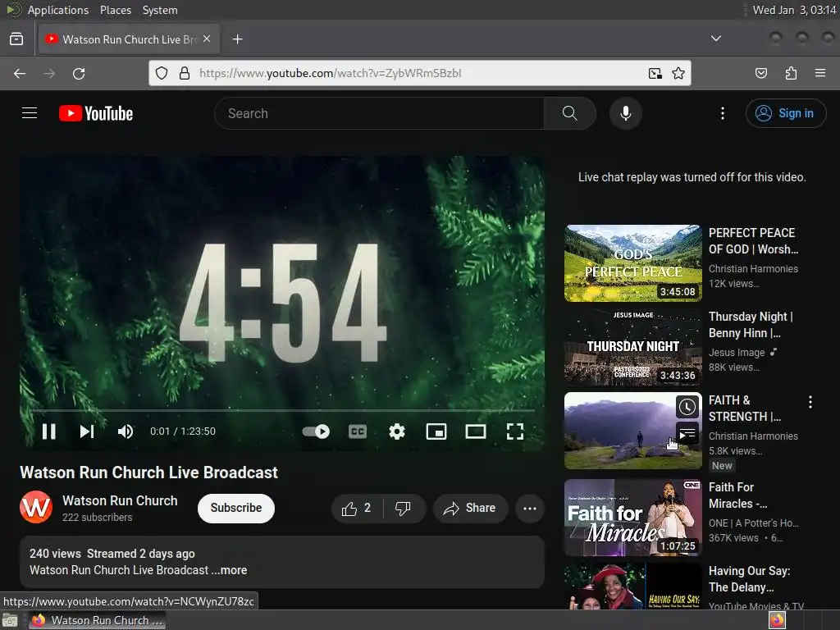Go forward in browser history

[49, 73]
